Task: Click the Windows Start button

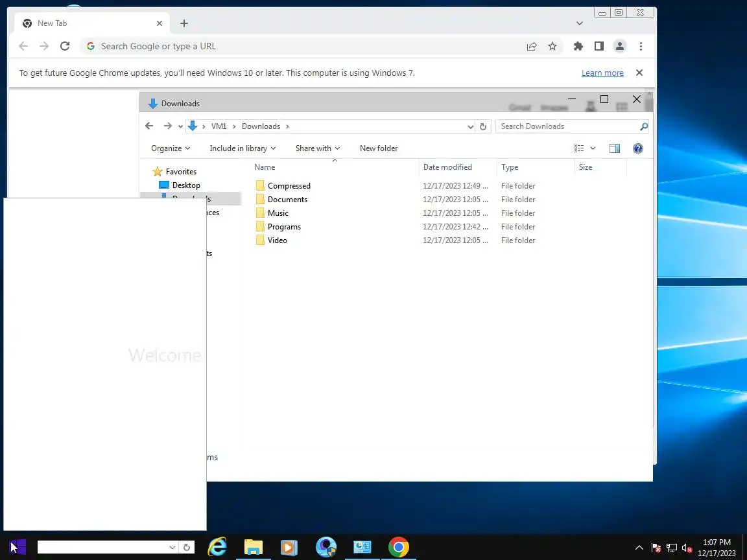Action: tap(17, 546)
